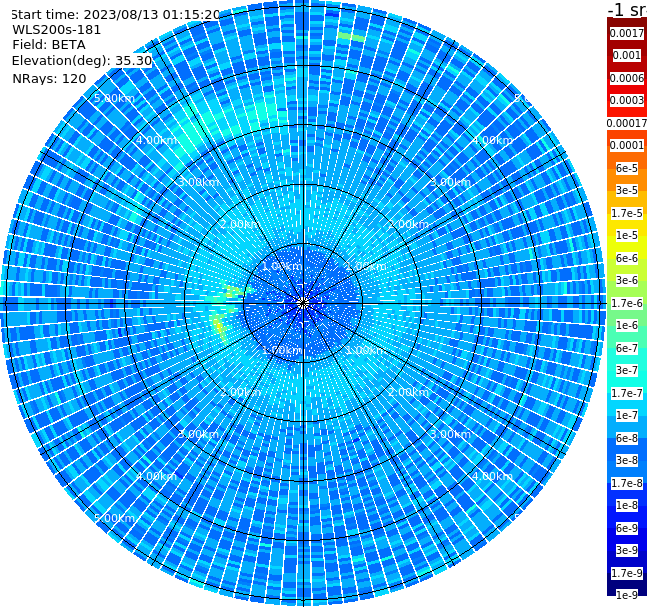This screenshot has height=607, width=647.
Task: Select the 0.0006 colorbar value
Action: (x=627, y=78)
